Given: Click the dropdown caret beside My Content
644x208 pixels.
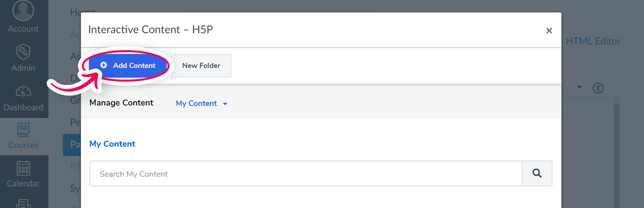Looking at the screenshot, I should 225,104.
